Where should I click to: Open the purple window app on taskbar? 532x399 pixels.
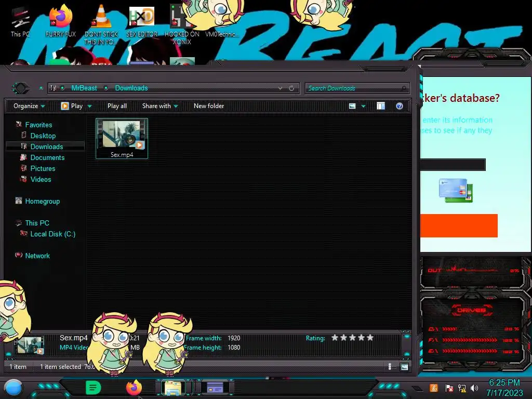(x=215, y=388)
